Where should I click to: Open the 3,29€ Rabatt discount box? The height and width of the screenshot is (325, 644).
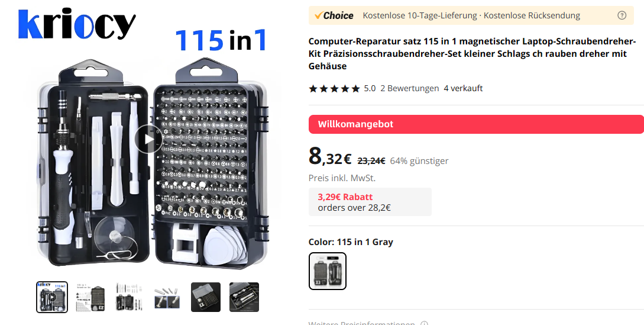pos(370,202)
